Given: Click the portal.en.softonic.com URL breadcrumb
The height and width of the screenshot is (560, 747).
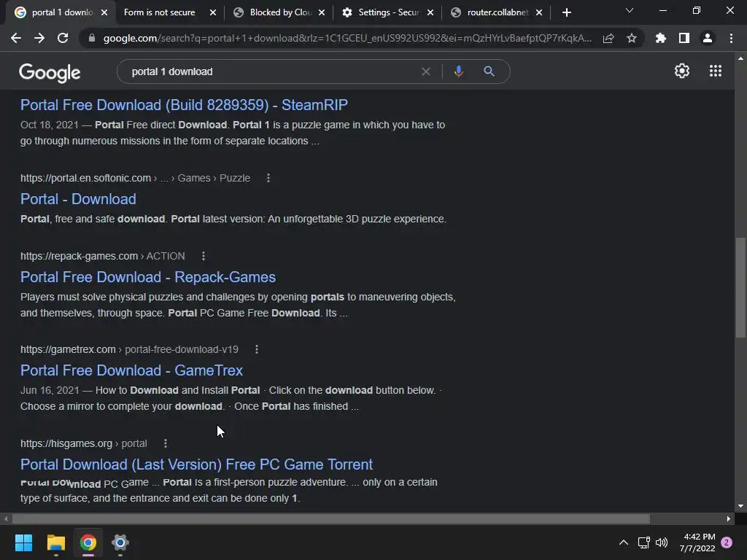Looking at the screenshot, I should point(135,178).
